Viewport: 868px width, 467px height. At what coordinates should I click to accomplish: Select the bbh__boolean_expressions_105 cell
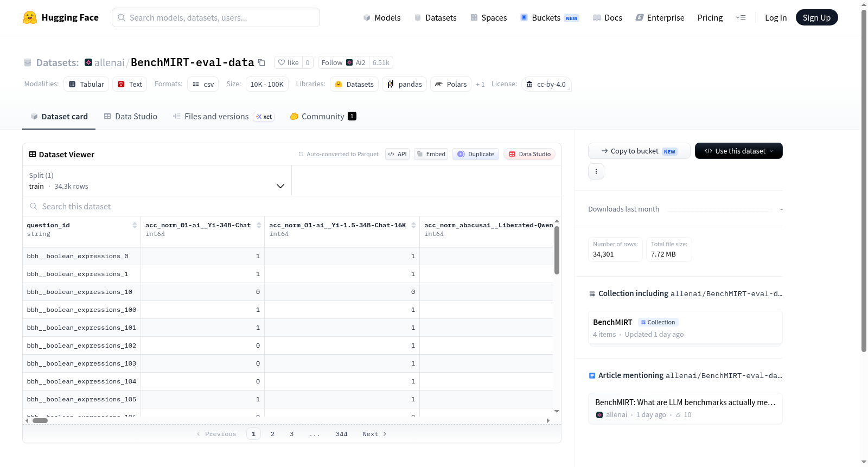pos(81,399)
